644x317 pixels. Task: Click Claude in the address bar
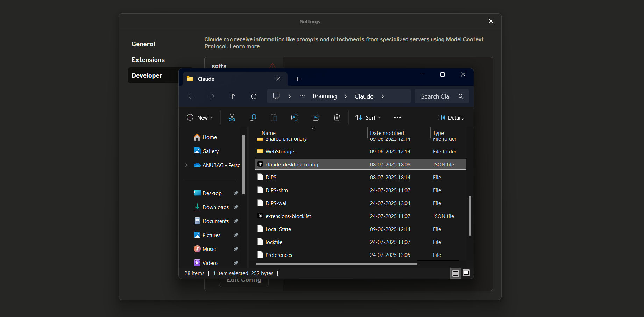[x=364, y=96]
